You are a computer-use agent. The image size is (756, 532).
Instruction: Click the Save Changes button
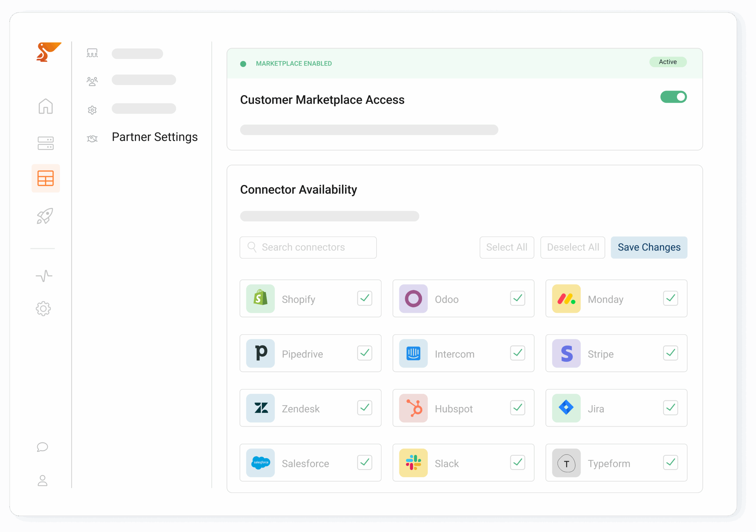(x=649, y=247)
